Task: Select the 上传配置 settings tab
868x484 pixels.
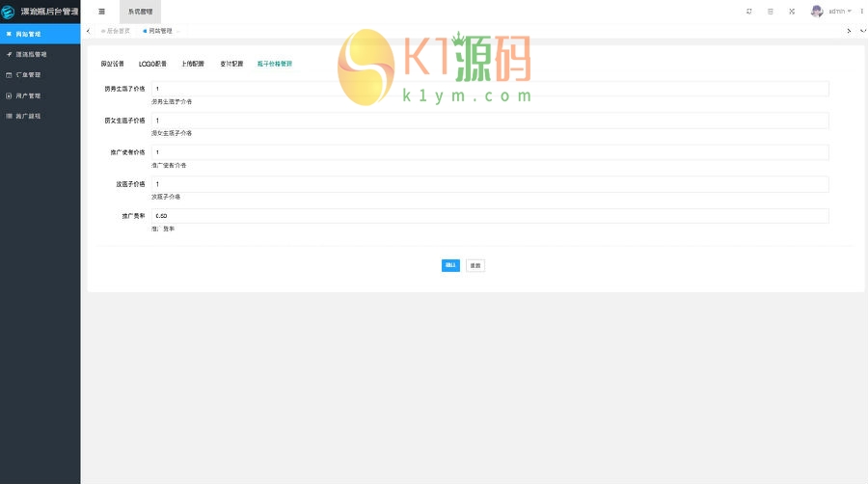Action: coord(193,64)
